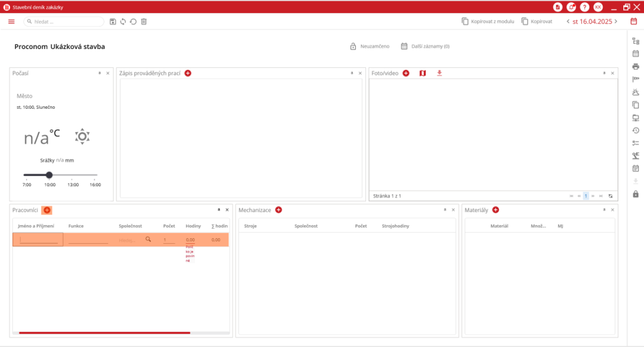Click the weather time slider handle

coord(49,175)
